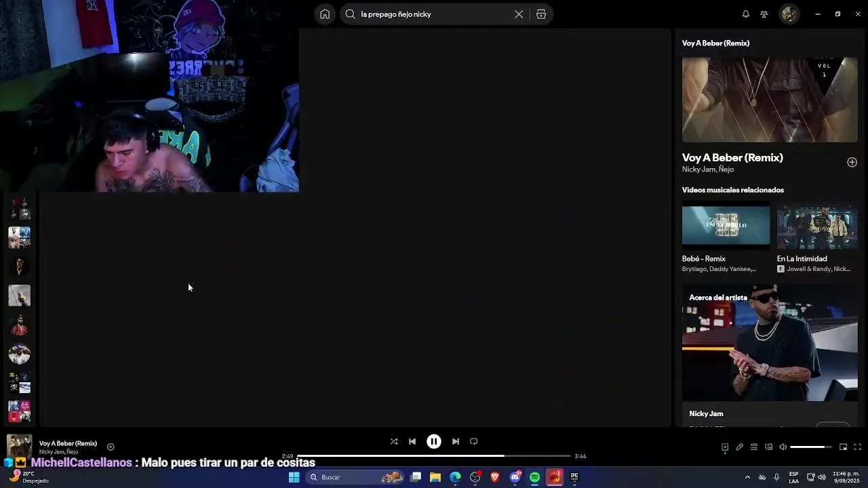Pause the current song
Viewport: 868px width, 488px height.
coord(434,441)
